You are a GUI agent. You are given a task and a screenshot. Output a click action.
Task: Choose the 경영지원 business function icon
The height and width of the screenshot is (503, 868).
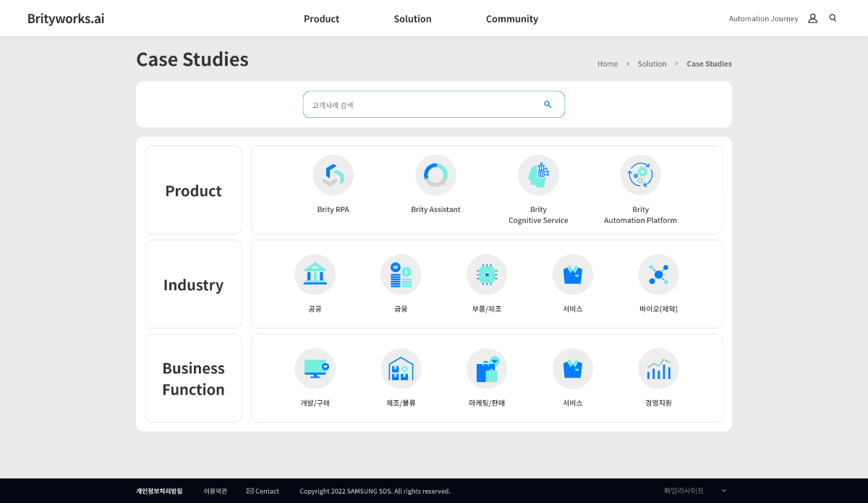click(658, 368)
